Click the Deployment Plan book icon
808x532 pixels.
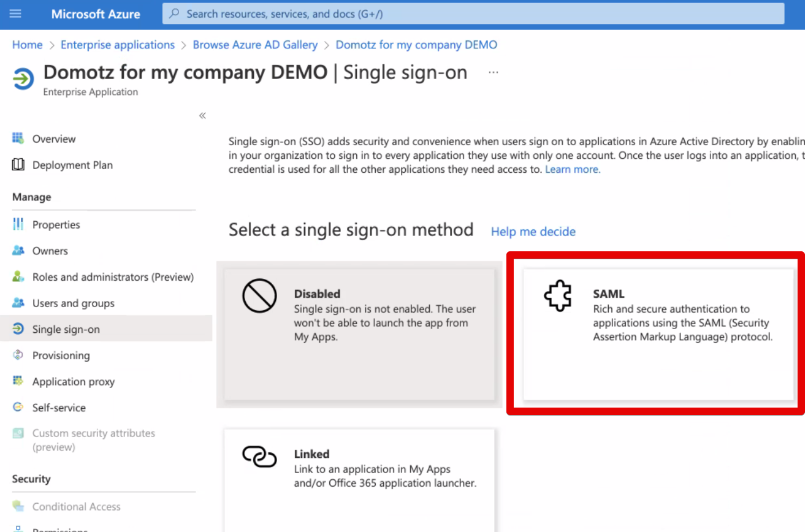point(19,165)
